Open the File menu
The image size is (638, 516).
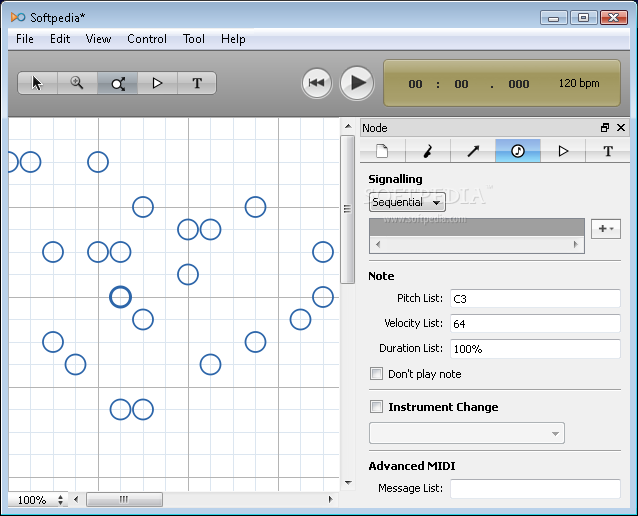[25, 39]
